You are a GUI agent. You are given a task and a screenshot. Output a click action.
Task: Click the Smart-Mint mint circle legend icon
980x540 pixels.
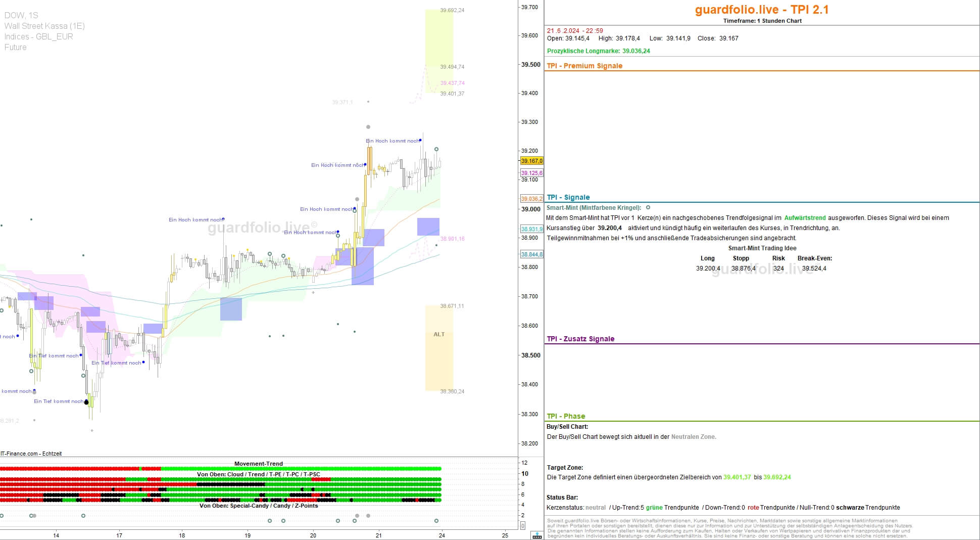click(x=648, y=207)
